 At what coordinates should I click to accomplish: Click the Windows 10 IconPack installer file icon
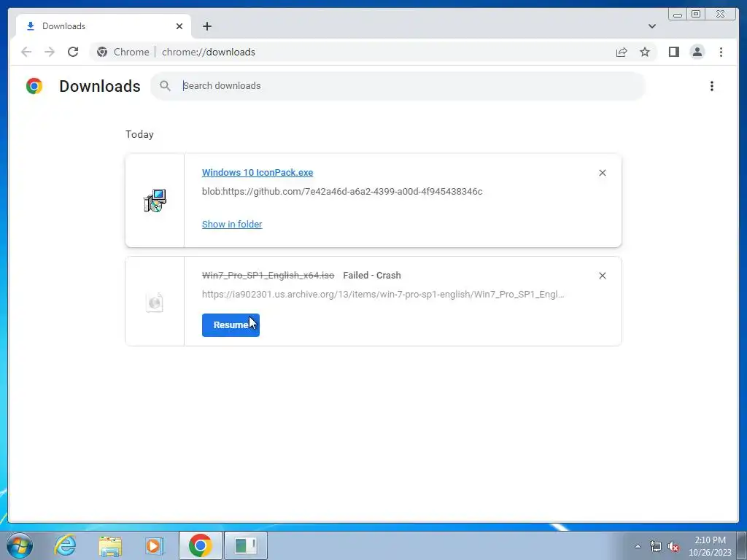(x=155, y=201)
